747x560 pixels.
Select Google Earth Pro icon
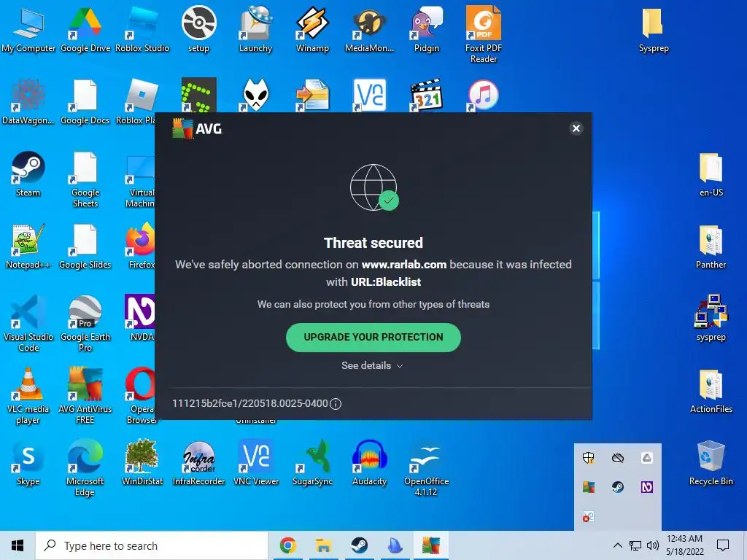tap(85, 324)
